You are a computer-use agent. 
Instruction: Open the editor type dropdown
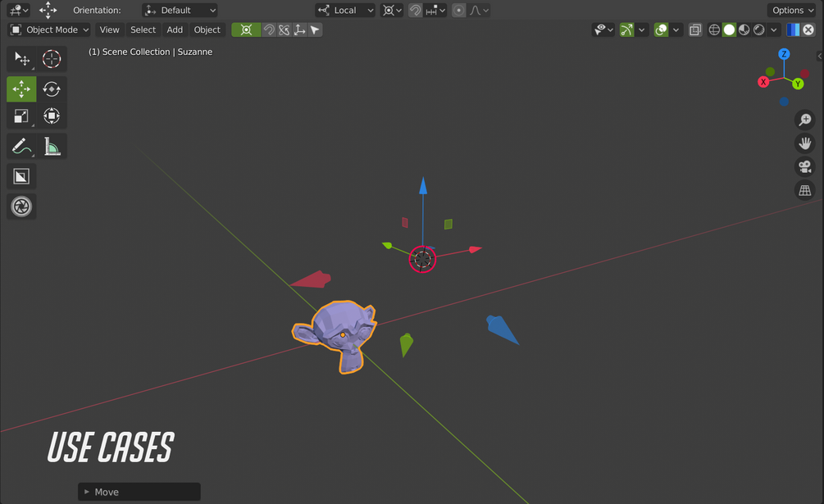coord(18,10)
